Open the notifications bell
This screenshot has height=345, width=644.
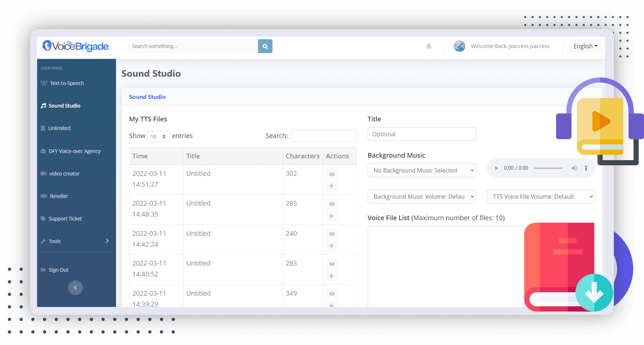point(428,46)
